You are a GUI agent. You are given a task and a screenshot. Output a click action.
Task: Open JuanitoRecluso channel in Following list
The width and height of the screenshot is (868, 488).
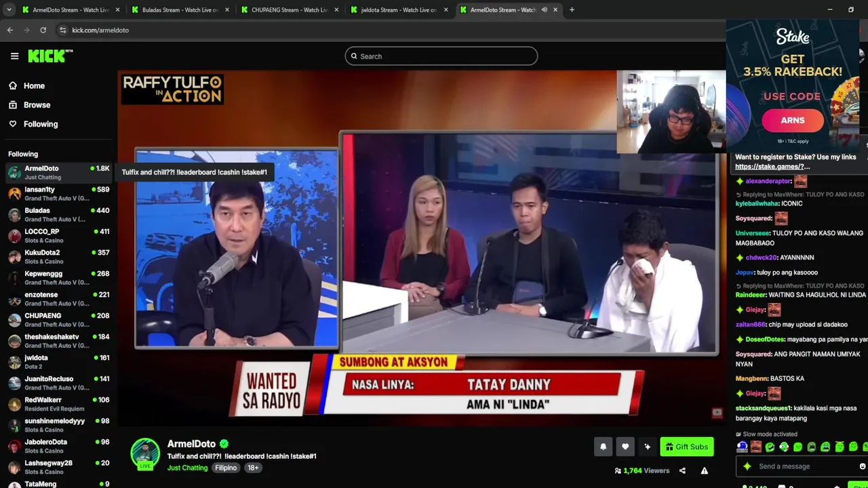pos(58,383)
